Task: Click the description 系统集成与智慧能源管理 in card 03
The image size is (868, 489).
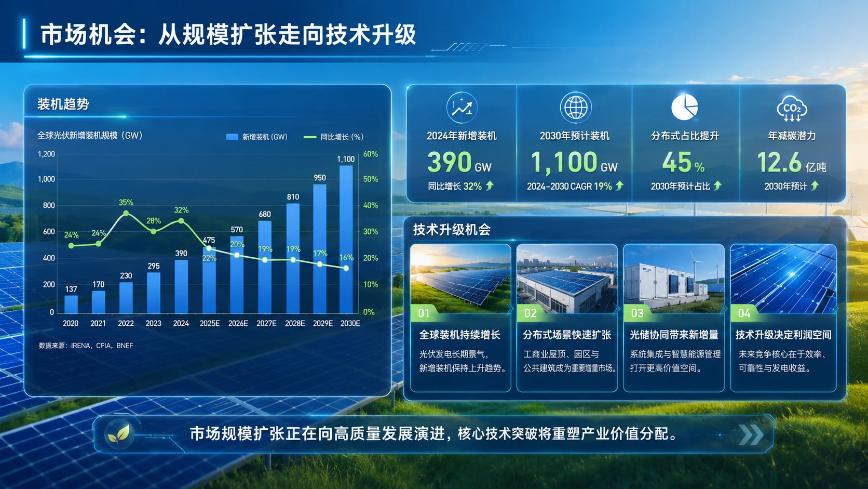Action: click(675, 354)
